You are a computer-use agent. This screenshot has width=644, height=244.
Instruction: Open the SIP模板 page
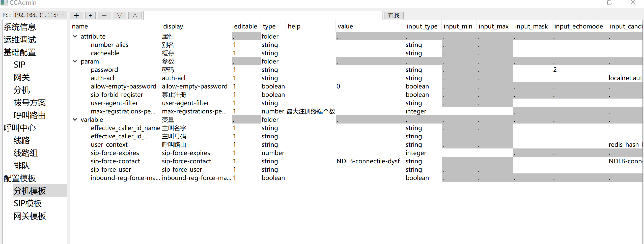click(28, 203)
